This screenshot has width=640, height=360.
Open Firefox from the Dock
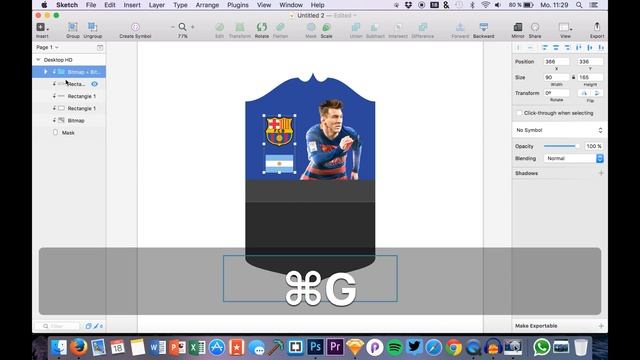point(78,347)
